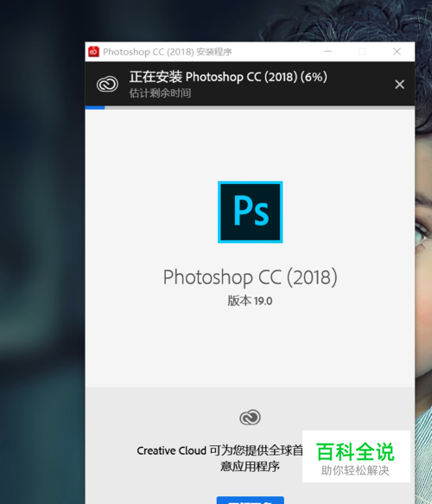432x504 pixels.
Task: Click the "Photoshop CC (2018) 安装程序" window title
Action: click(x=168, y=52)
